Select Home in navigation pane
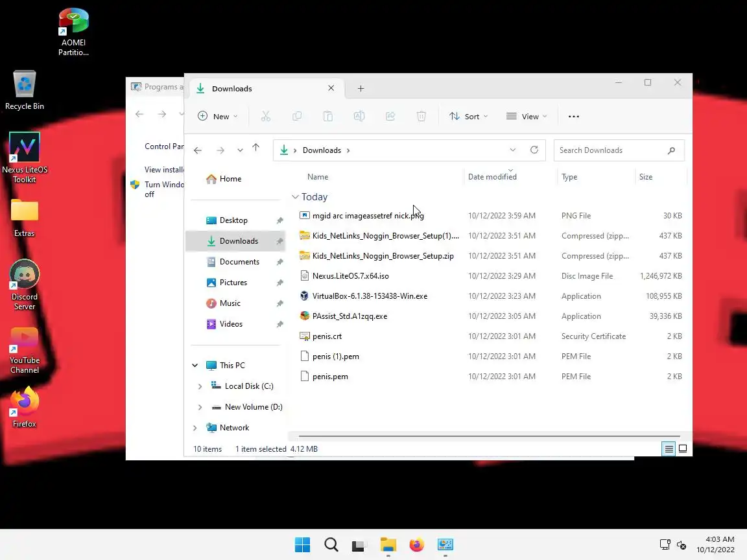Image resolution: width=747 pixels, height=560 pixels. pos(236,179)
